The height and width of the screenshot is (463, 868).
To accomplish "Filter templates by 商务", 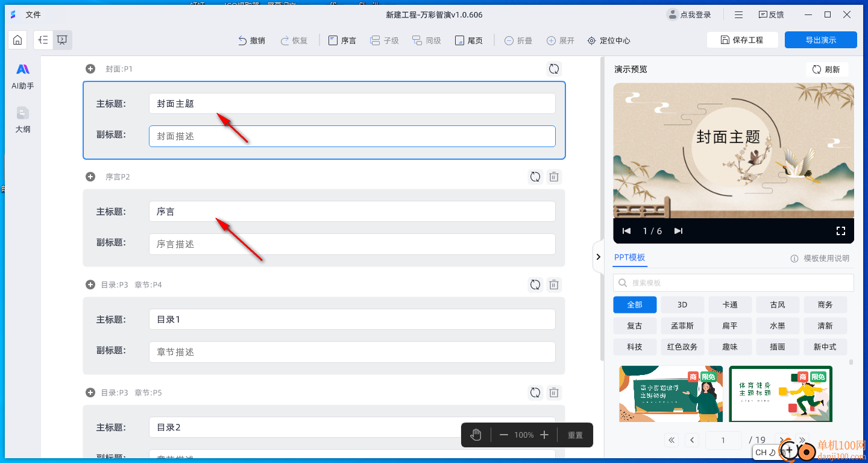I will coord(825,304).
